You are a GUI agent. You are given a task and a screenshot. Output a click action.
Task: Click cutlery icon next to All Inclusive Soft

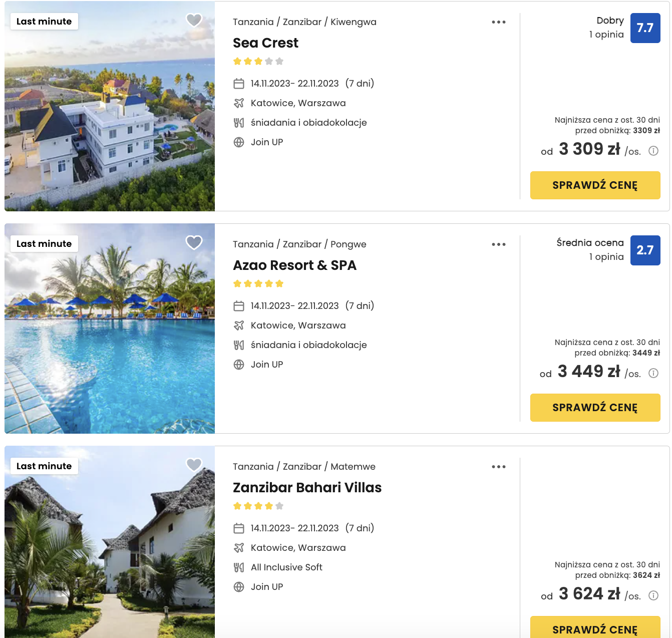(239, 567)
